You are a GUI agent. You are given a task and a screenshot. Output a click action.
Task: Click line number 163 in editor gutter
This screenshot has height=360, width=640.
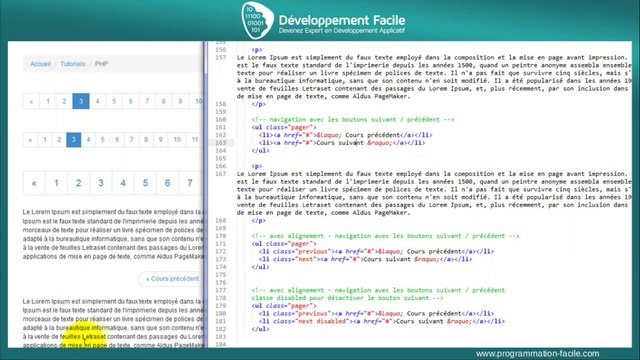coord(220,143)
